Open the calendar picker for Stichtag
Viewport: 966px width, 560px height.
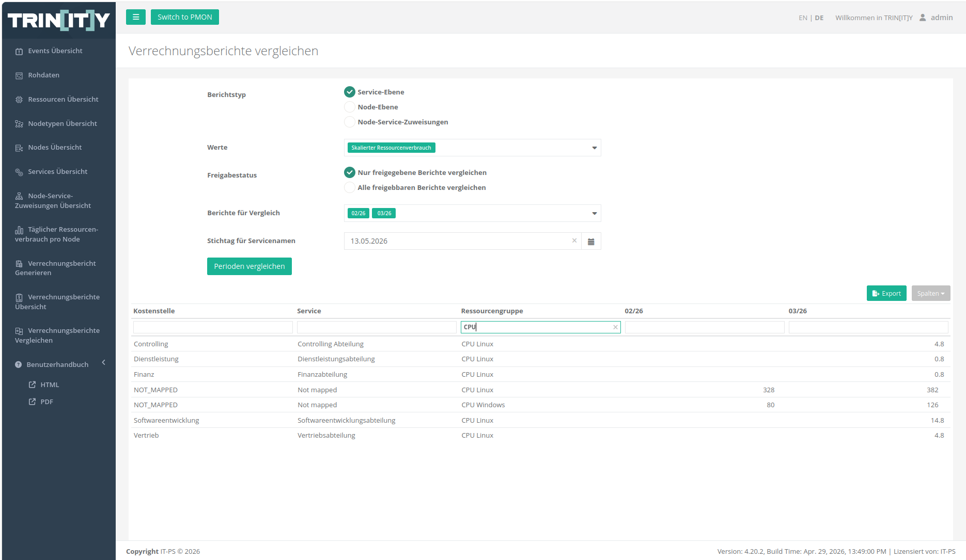pos(591,241)
